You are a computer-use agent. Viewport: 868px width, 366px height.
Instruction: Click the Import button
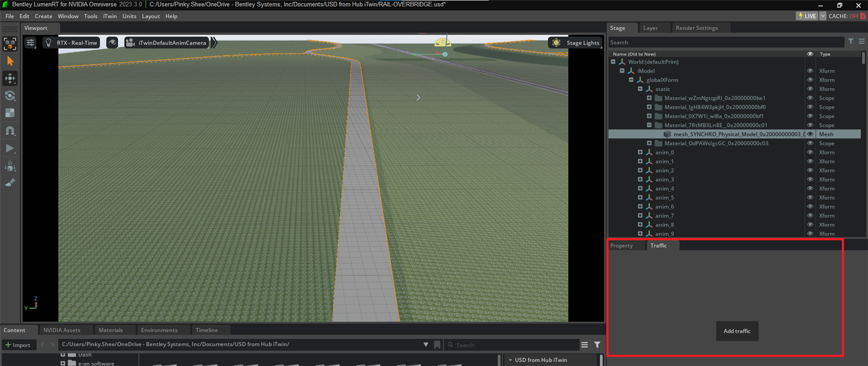(x=18, y=345)
